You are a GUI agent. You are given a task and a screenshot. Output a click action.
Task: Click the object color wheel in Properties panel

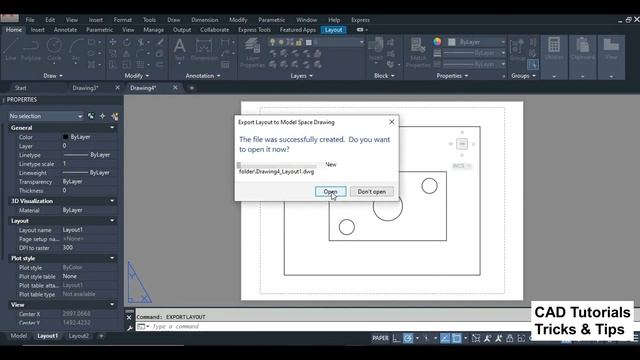[437, 42]
